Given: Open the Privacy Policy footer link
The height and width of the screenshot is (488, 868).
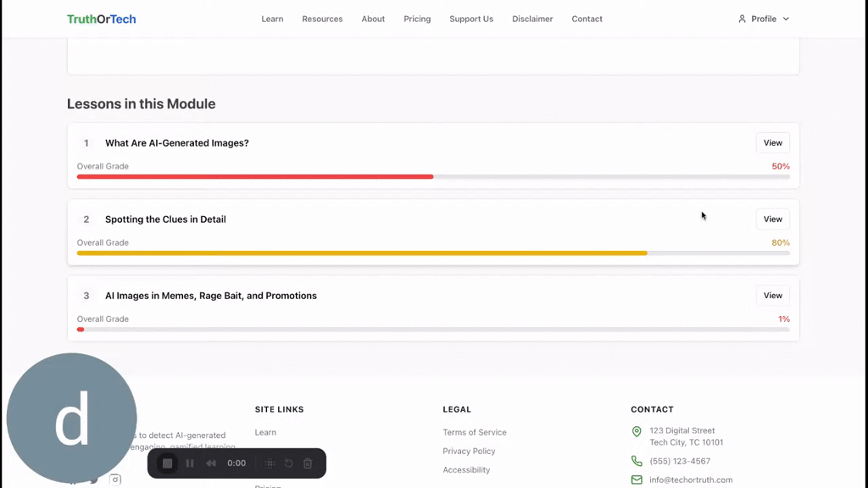Looking at the screenshot, I should coord(469,451).
